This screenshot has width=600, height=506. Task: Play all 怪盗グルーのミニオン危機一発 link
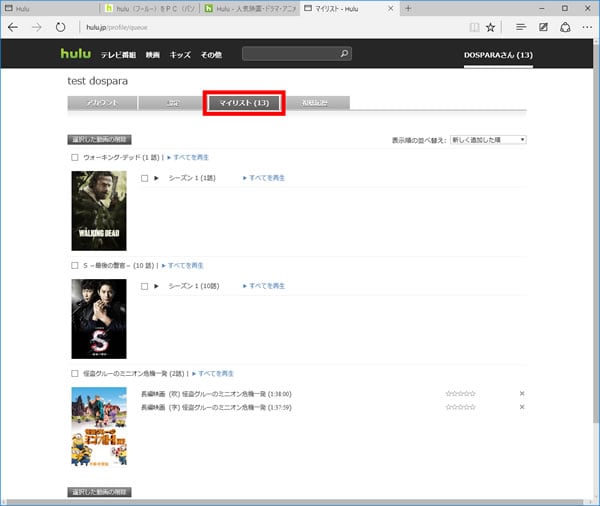pos(213,373)
